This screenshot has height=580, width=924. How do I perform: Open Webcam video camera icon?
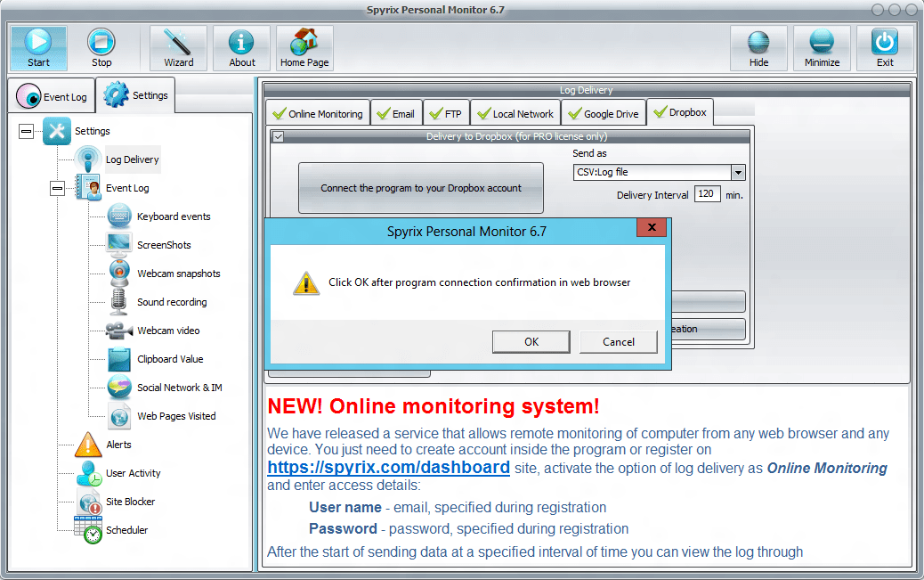click(x=119, y=331)
